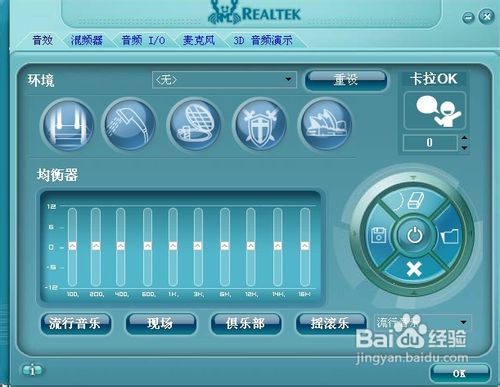Click the 1K equalizer slider
The width and height of the screenshot is (500, 387).
click(173, 247)
